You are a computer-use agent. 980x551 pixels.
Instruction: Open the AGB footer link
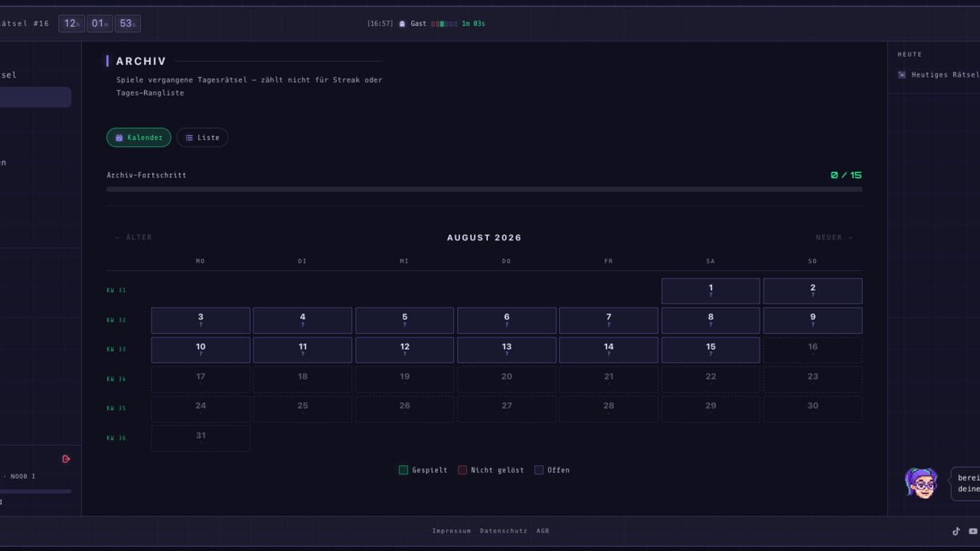543,531
